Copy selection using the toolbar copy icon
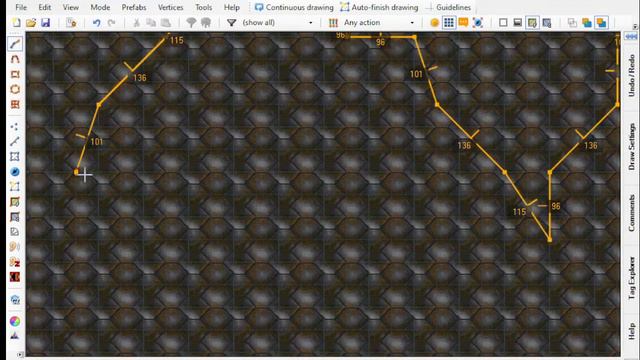 pos(151,23)
